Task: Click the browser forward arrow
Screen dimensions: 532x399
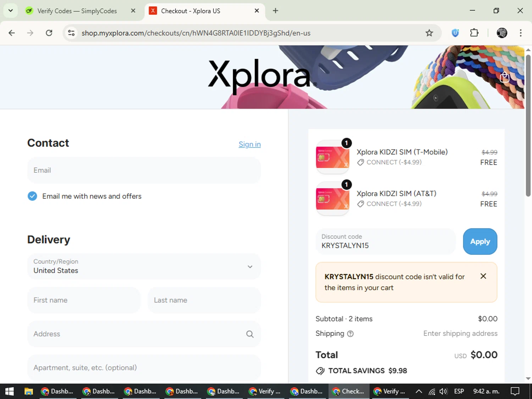Action: pos(30,33)
